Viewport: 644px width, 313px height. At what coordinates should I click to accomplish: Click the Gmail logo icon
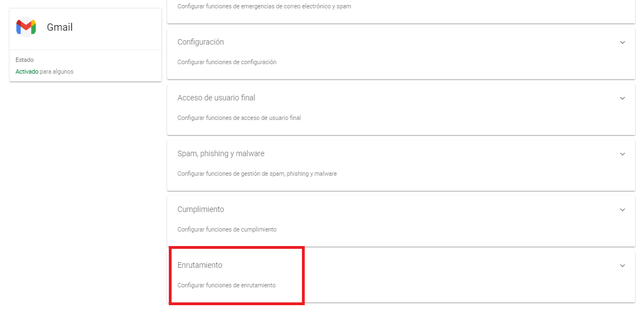pyautogui.click(x=26, y=27)
